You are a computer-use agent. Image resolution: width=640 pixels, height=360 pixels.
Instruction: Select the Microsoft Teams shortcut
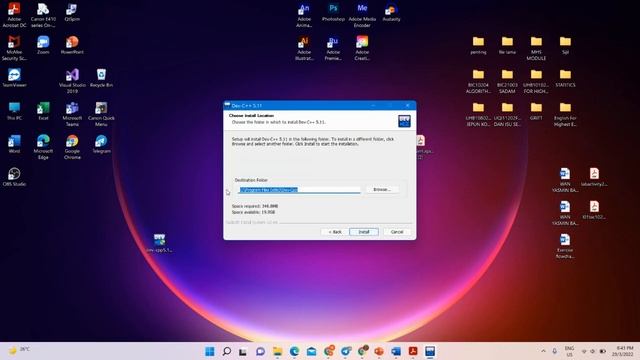pyautogui.click(x=72, y=113)
